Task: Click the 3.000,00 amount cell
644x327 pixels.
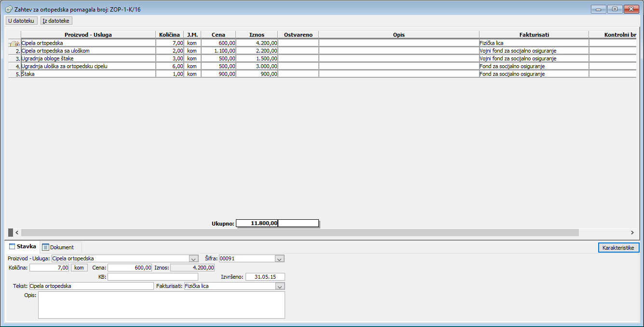Action: pyautogui.click(x=257, y=66)
